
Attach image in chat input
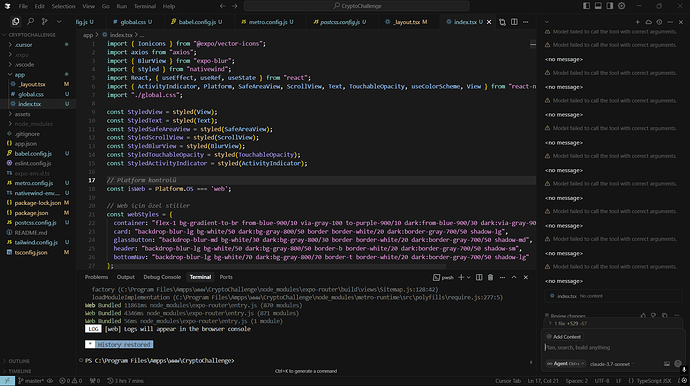point(667,364)
